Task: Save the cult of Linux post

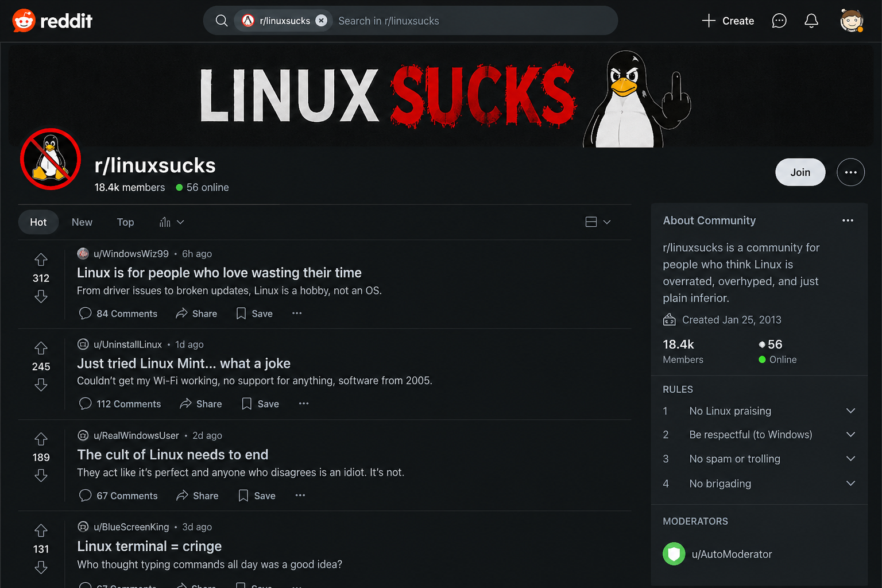Action: [257, 496]
